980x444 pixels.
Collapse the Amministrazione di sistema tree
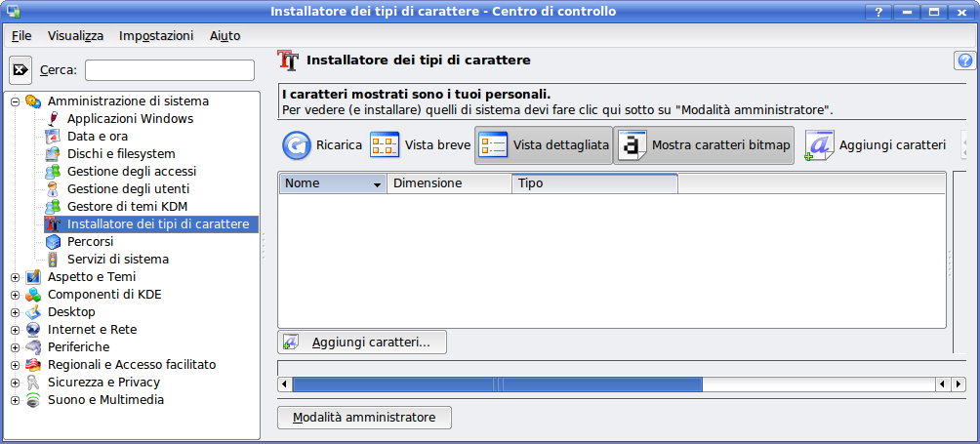[x=15, y=101]
